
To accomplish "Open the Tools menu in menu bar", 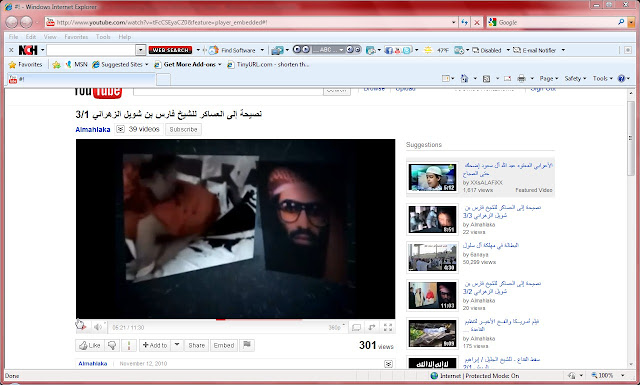I will pos(103,37).
